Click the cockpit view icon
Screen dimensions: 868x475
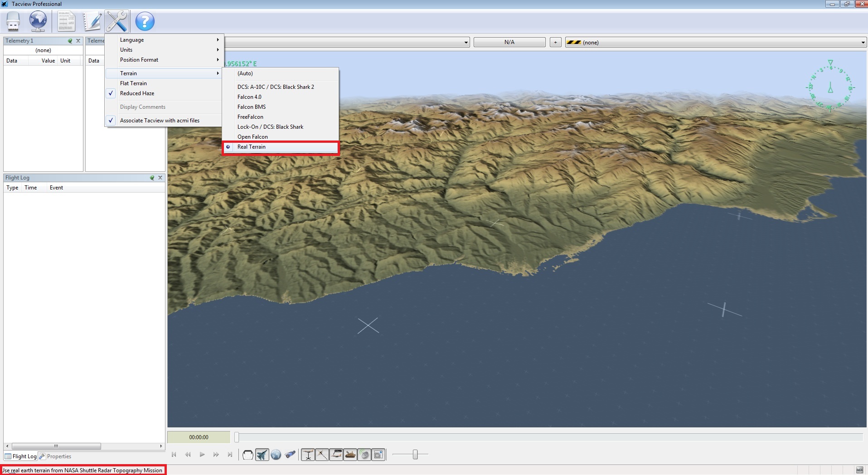(x=247, y=455)
